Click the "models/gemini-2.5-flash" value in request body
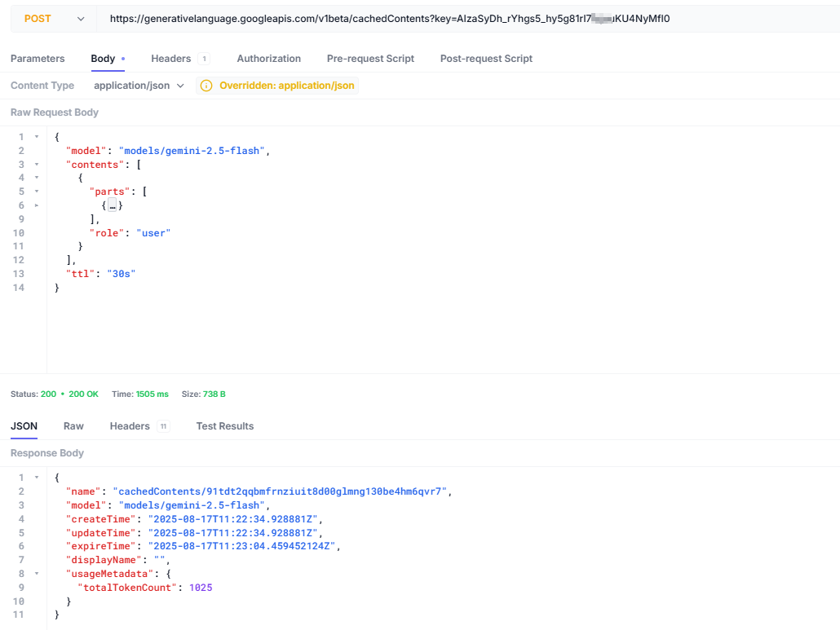The height and width of the screenshot is (630, 840). click(x=192, y=151)
